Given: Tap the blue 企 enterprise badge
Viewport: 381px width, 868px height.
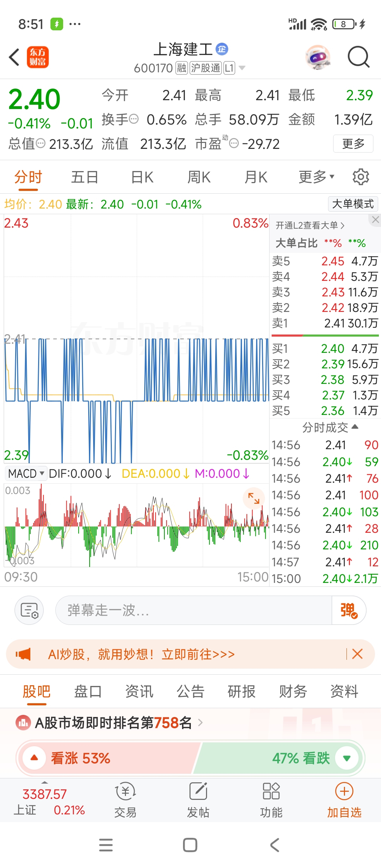Looking at the screenshot, I should (222, 49).
